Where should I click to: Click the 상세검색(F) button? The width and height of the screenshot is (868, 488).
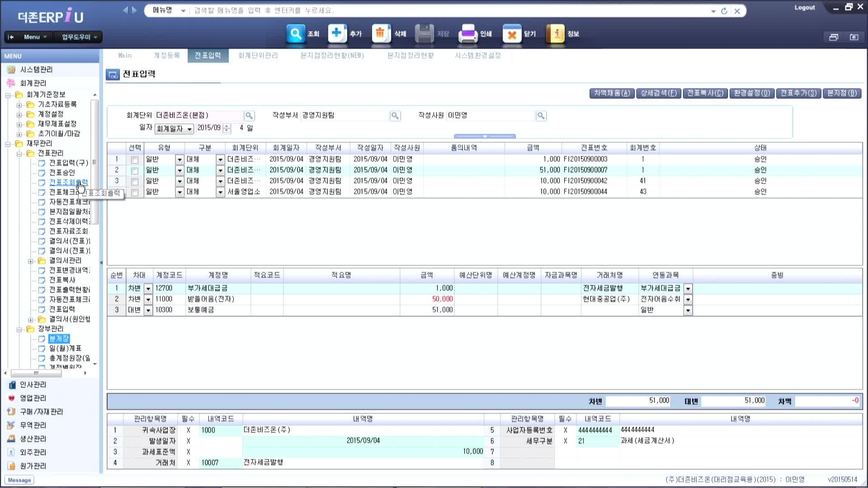tap(659, 93)
